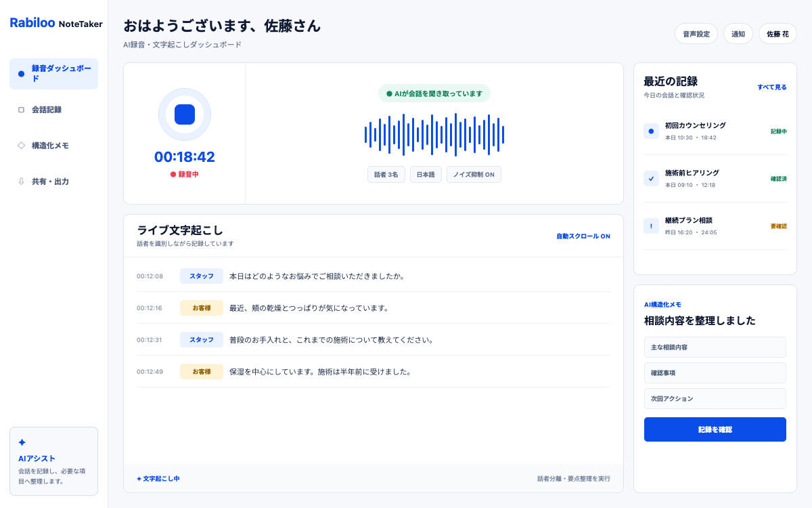Open the 継続プラン相談 record
This screenshot has height=508, width=812.
pos(715,226)
